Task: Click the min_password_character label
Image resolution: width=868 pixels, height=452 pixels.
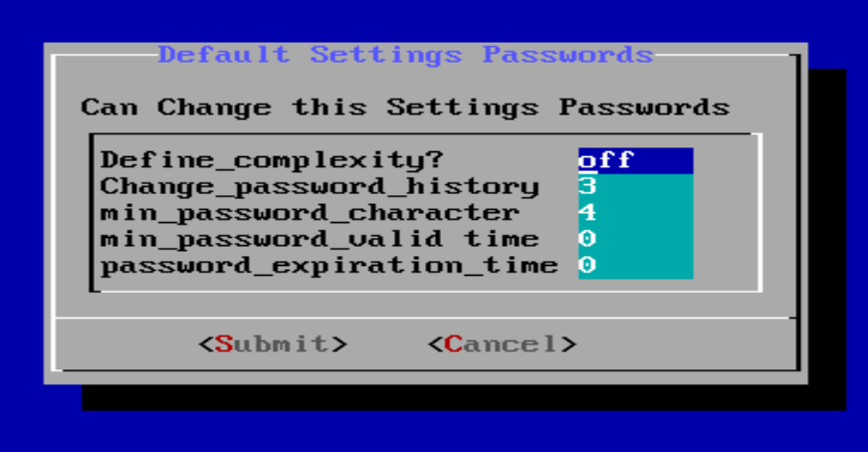Action: (310, 213)
